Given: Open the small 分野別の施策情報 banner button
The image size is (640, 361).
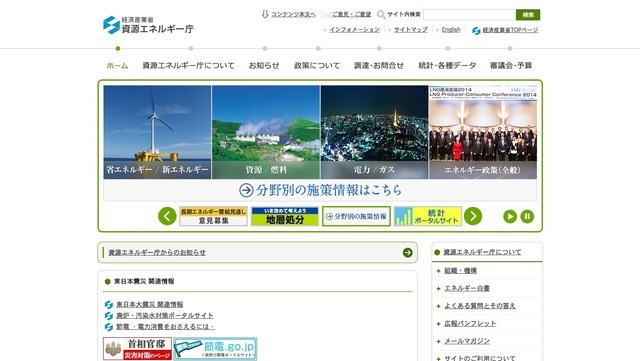Looking at the screenshot, I should [356, 216].
